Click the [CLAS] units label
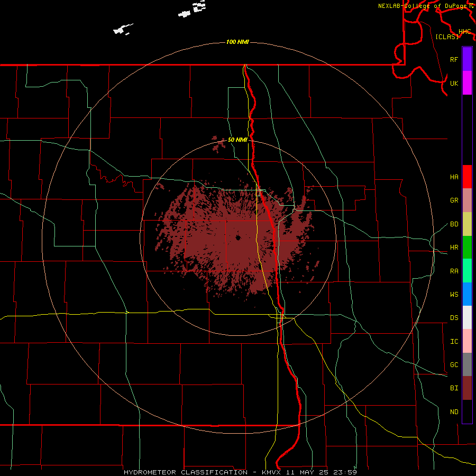476x476 pixels. 447,36
